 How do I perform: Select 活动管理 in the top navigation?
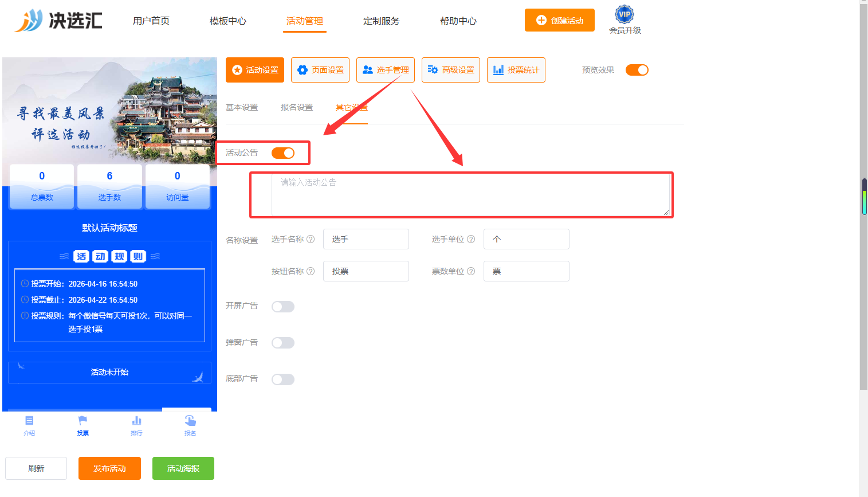tap(305, 21)
